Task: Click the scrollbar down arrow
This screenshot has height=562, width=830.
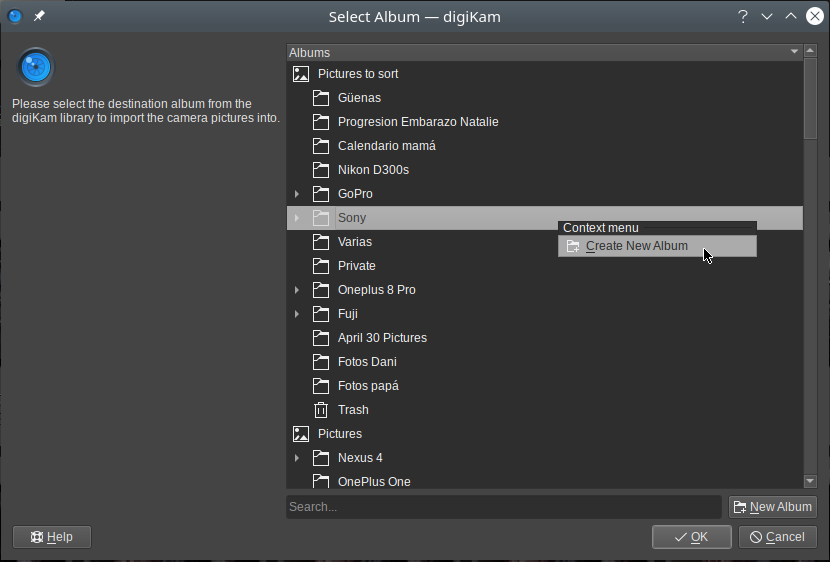Action: click(810, 481)
